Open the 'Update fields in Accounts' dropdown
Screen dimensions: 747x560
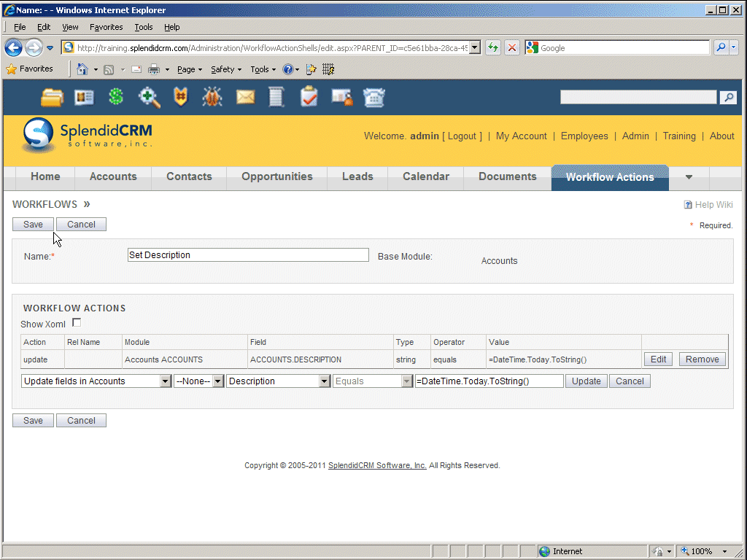(x=96, y=381)
